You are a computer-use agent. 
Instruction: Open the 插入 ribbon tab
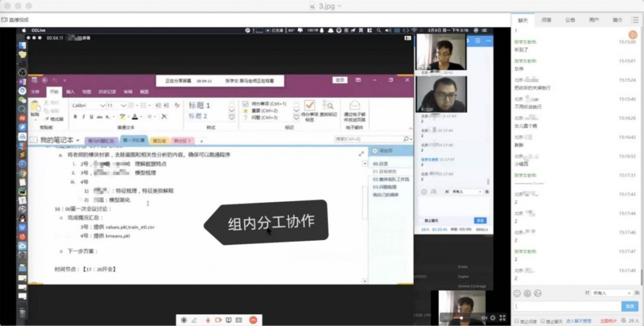coord(70,92)
